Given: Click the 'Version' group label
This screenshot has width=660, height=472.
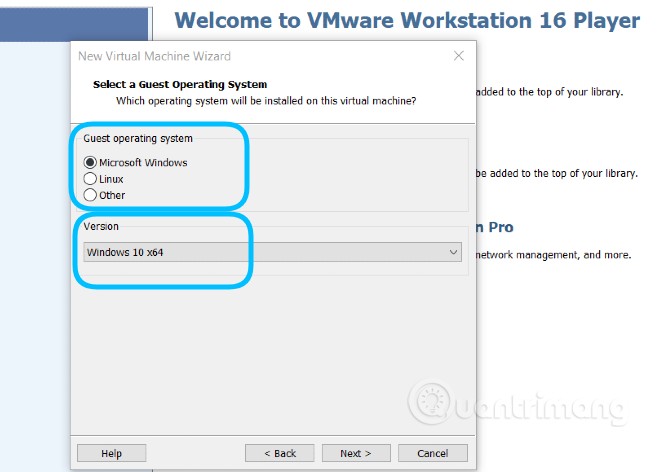Looking at the screenshot, I should point(101,227).
